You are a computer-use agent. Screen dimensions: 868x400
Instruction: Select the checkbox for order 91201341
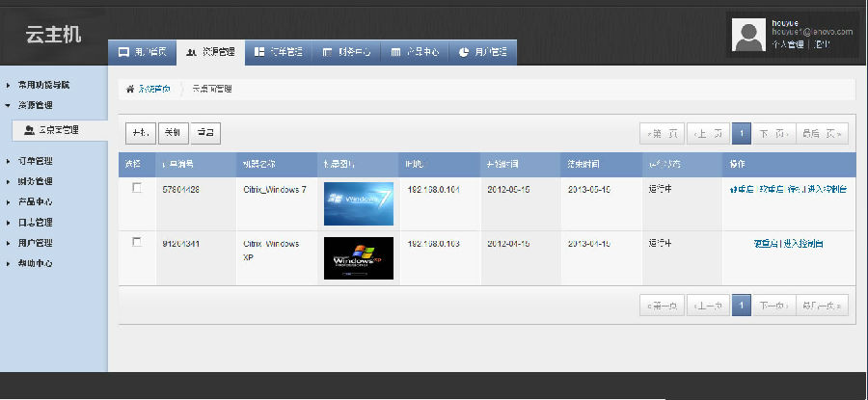[x=137, y=242]
